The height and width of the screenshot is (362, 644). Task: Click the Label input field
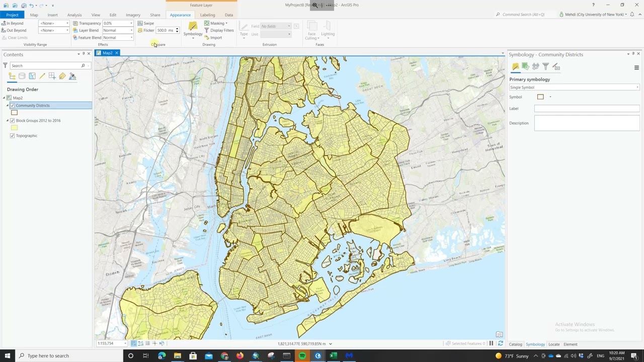(587, 109)
